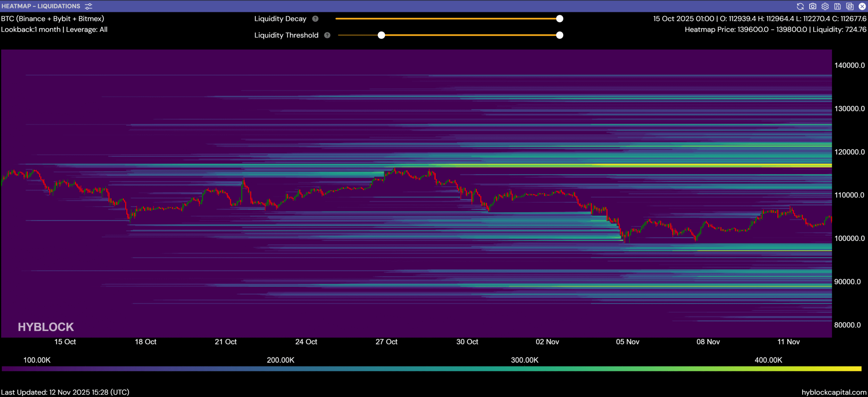Click the Lookback 1 month leverage text
The image size is (868, 397).
pos(54,29)
